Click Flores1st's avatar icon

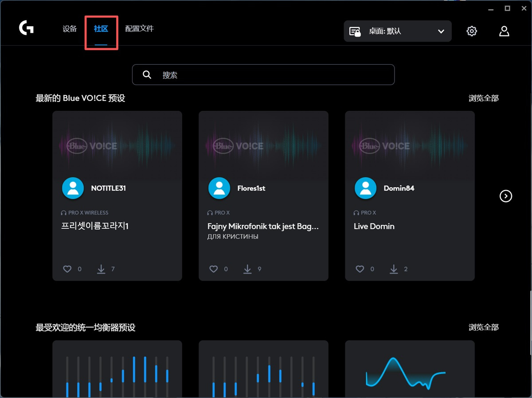coord(219,188)
